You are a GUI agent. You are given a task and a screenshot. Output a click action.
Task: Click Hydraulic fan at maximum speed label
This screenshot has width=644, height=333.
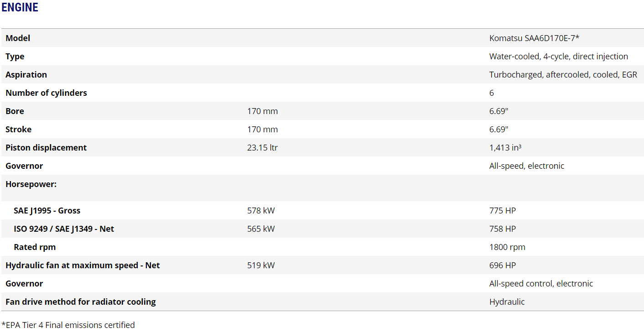(x=83, y=265)
